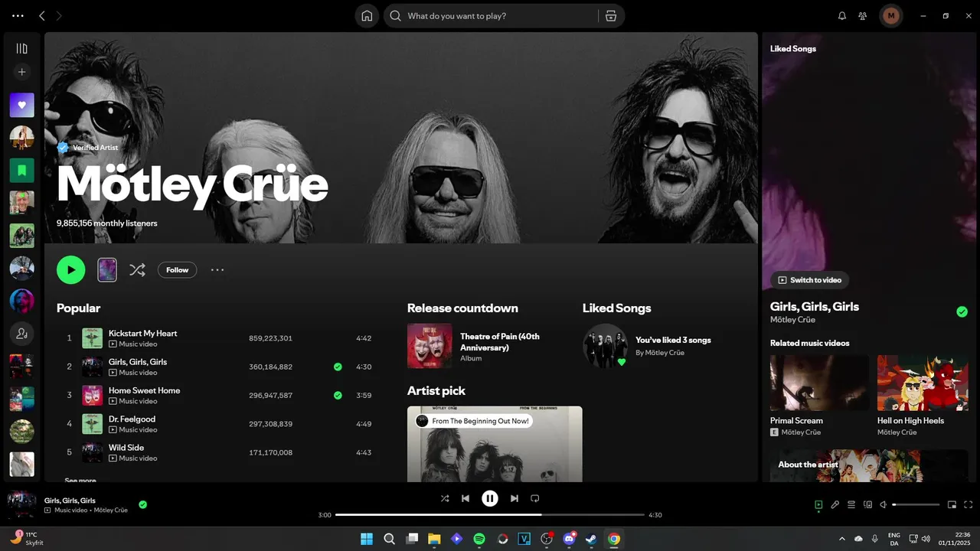Follow Mötley Crüe
The width and height of the screenshot is (980, 551).
(177, 269)
